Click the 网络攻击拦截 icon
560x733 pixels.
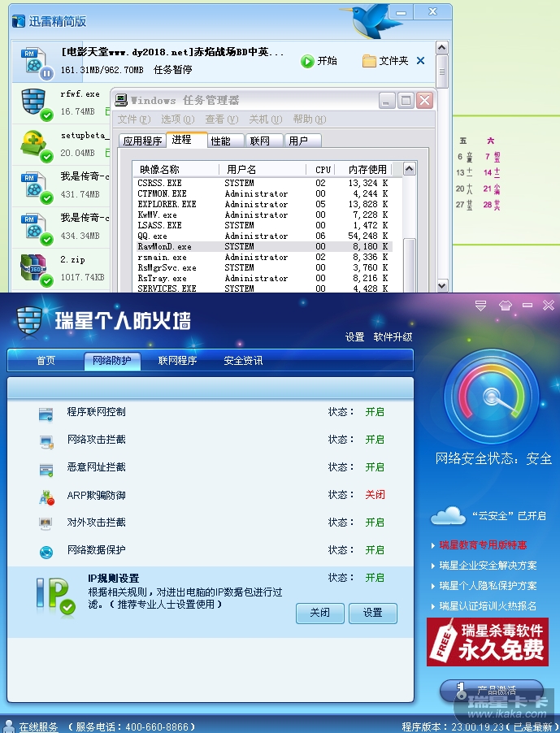tap(46, 442)
